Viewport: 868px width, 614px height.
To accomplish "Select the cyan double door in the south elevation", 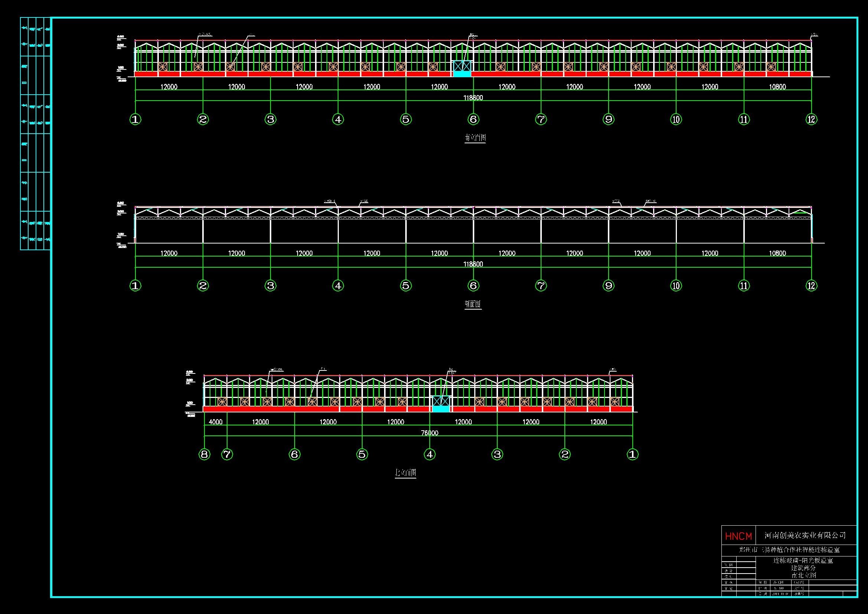I will 463,68.
